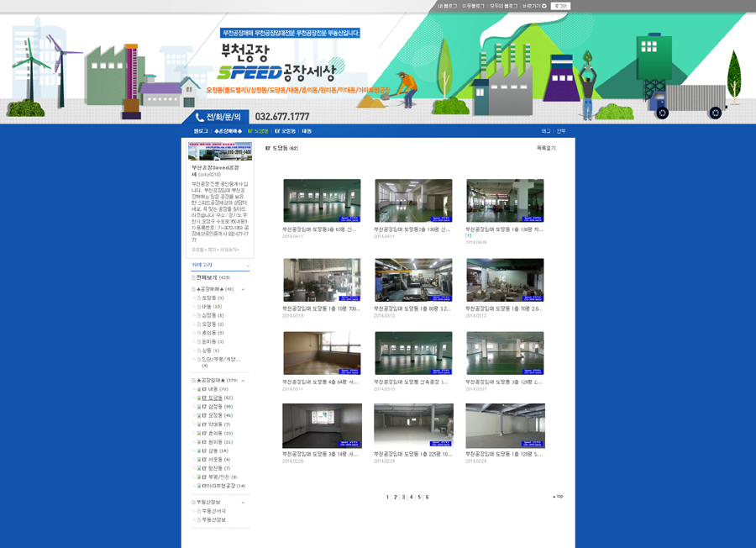756x548 pixels.
Task: Click 이웃추가 link under profile
Action: (228, 250)
